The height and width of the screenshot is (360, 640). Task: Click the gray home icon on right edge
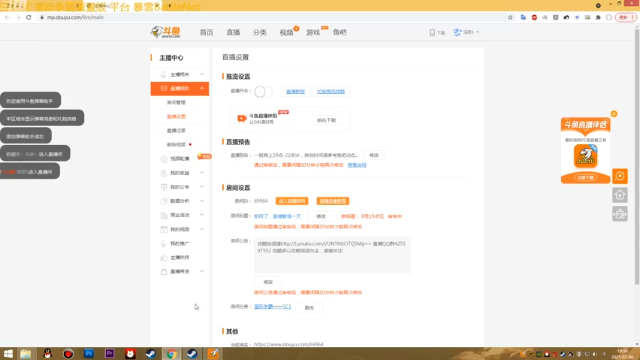pos(620,195)
